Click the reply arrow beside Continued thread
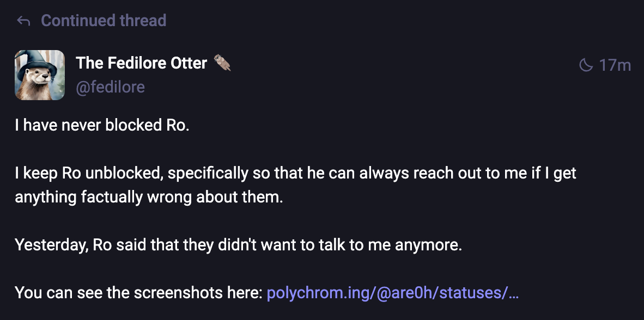 [x=23, y=21]
